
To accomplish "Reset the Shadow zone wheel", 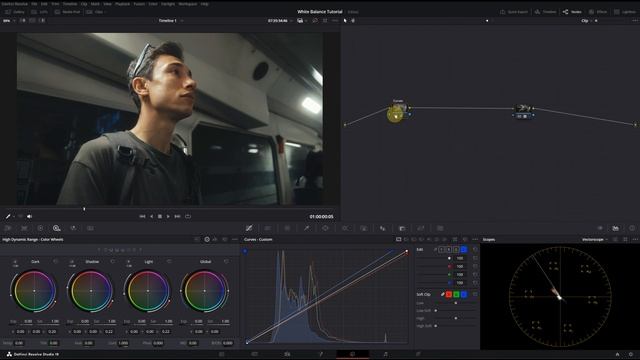I will click(112, 261).
